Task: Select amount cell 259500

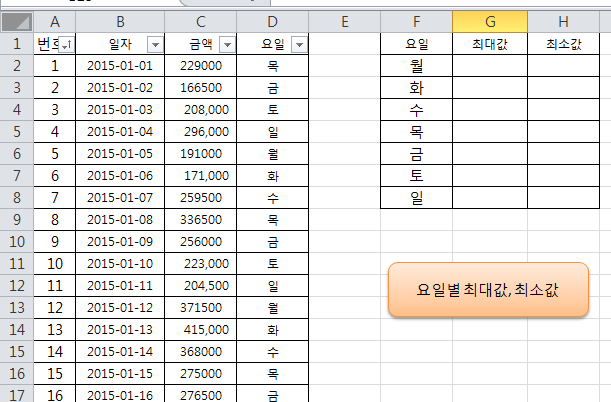Action: pyautogui.click(x=200, y=198)
